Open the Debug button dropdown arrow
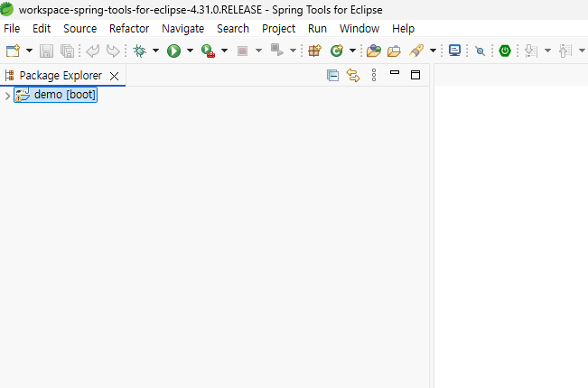588x388 pixels. (155, 51)
